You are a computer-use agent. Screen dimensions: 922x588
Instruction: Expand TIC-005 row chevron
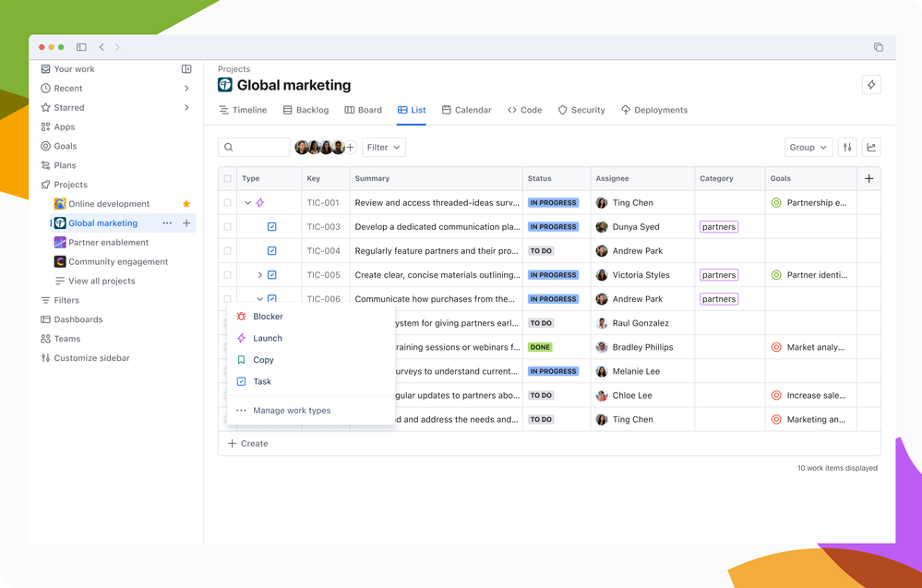[x=259, y=274]
